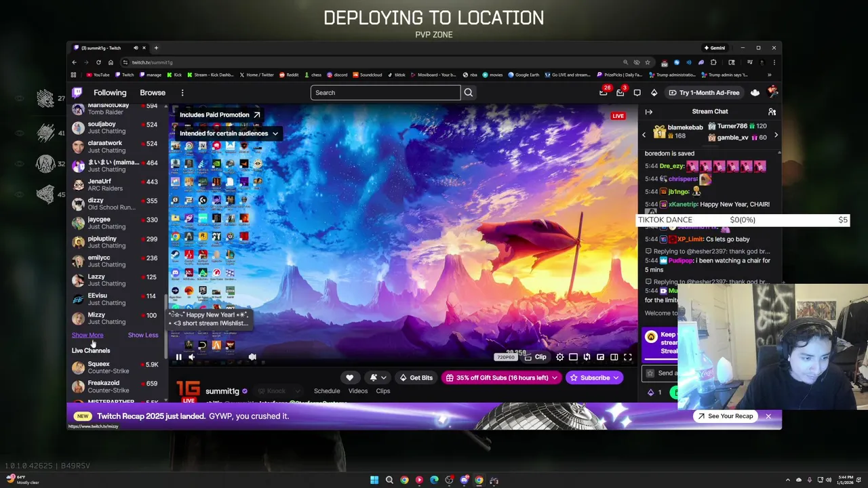Screen dimensions: 868x488
Task: Open new browser tab
Action: pos(156,48)
